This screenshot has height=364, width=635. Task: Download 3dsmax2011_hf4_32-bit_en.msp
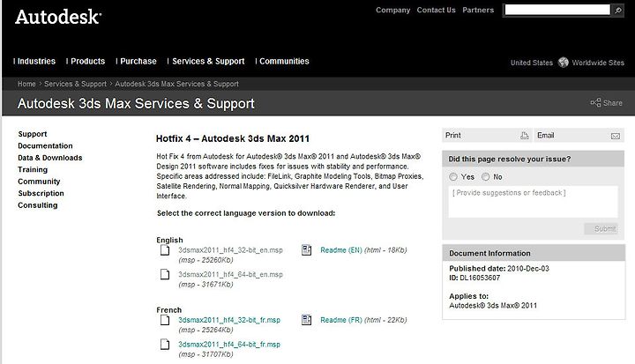point(230,250)
